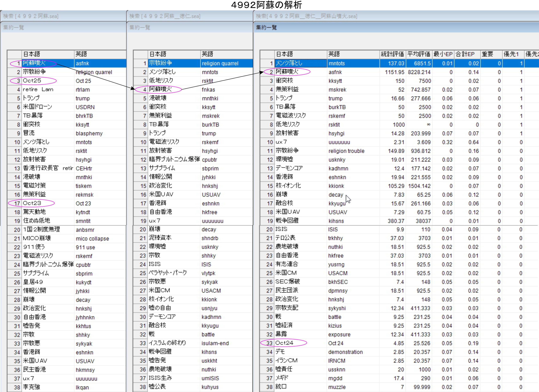
Task: Click 検索 [4992阿蘇.sea] window title
Action: 31,16
